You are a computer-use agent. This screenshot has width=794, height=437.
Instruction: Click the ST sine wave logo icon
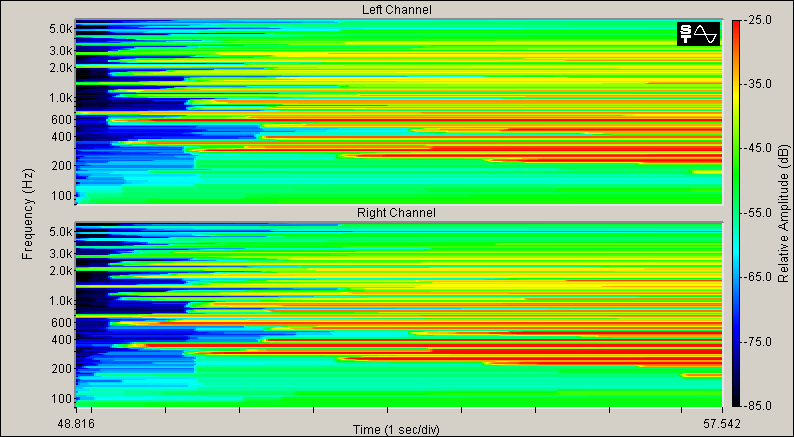click(698, 34)
